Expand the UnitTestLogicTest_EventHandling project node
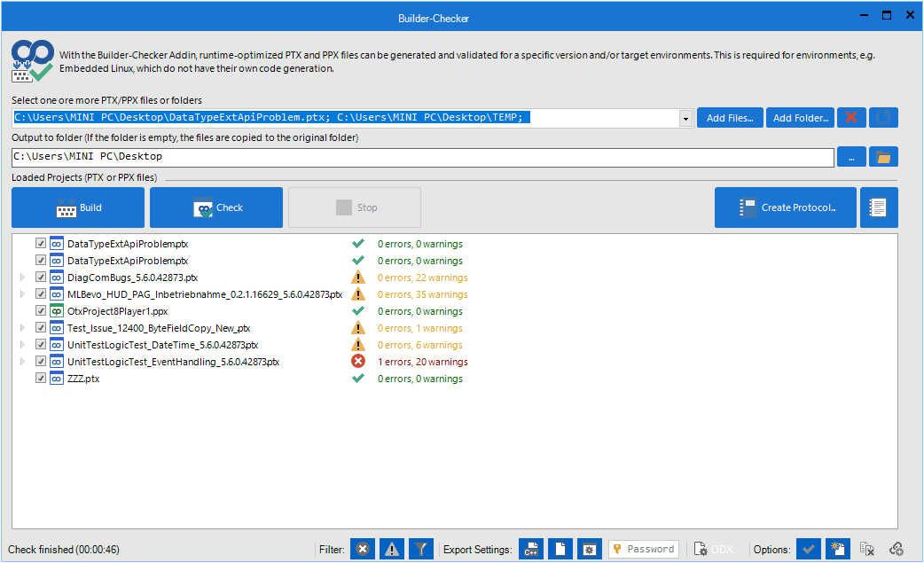This screenshot has width=924, height=563. coord(23,362)
